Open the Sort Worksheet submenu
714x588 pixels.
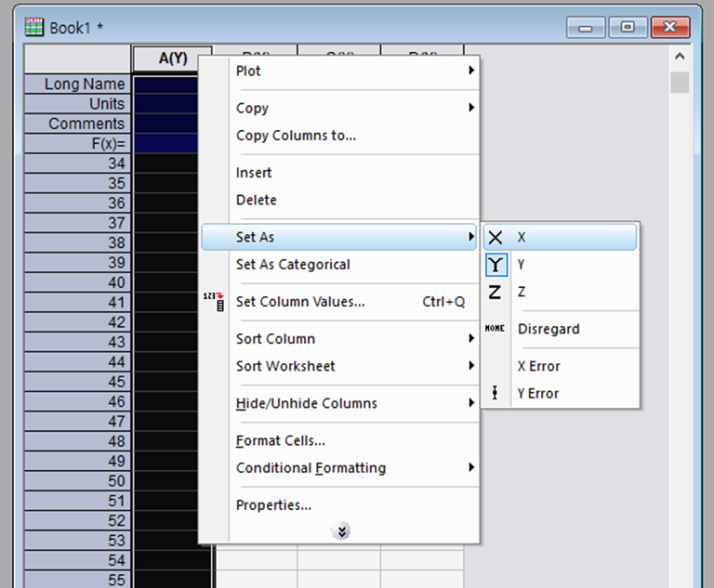(339, 366)
